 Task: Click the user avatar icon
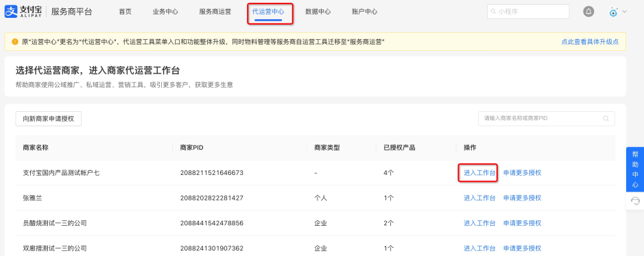(x=614, y=12)
